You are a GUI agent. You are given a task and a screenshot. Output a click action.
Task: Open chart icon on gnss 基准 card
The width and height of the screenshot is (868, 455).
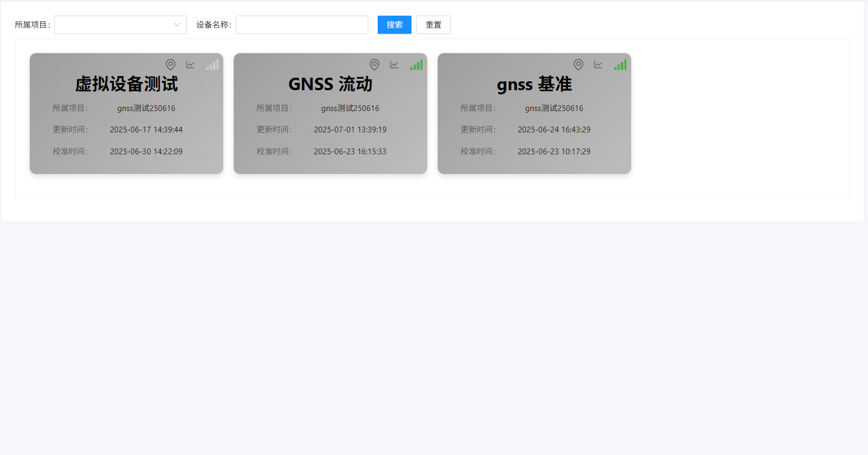click(x=598, y=65)
